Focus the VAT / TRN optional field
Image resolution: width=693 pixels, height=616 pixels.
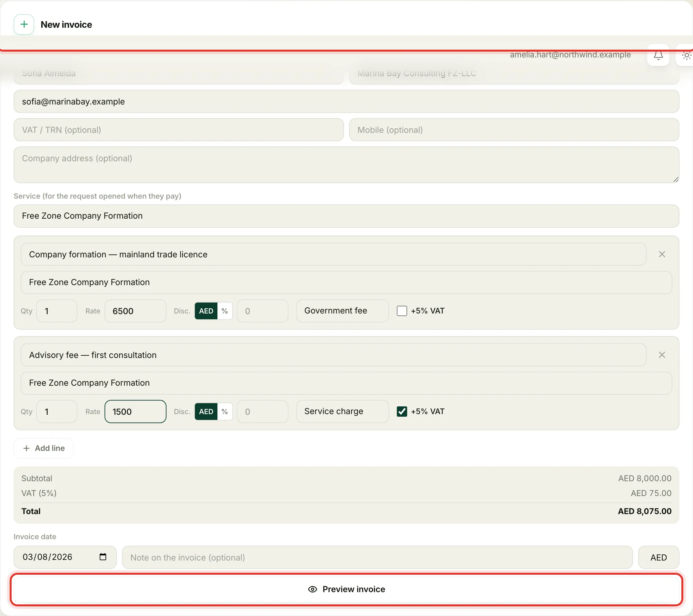pyautogui.click(x=179, y=130)
